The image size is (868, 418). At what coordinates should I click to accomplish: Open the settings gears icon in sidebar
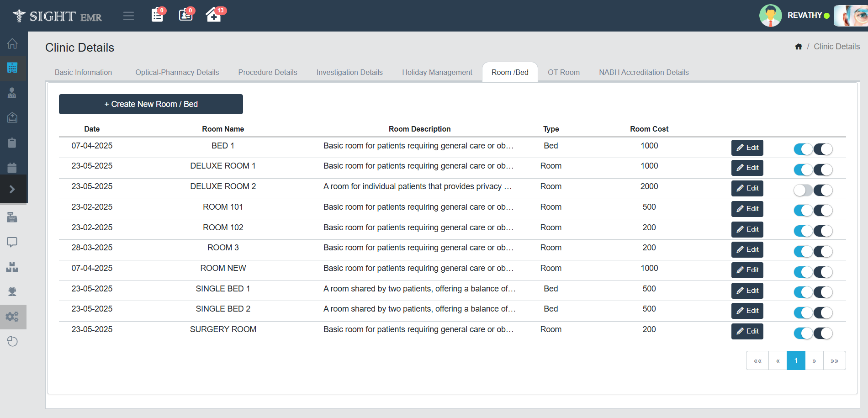pos(12,317)
